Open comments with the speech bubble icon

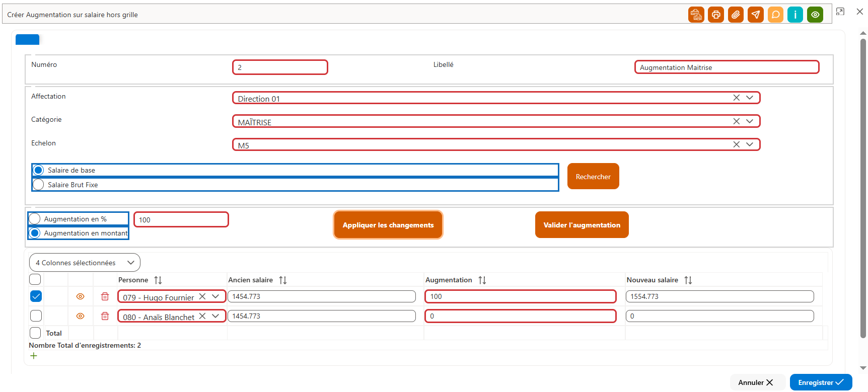coord(775,15)
